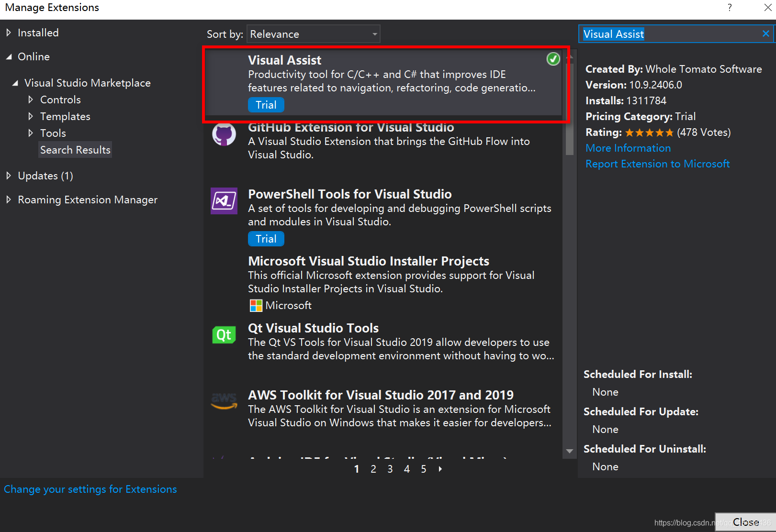
Task: Expand the Installed category
Action: pyautogui.click(x=9, y=33)
